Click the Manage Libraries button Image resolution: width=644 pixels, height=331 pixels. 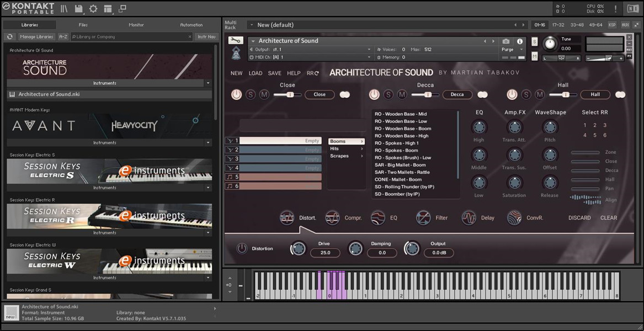coord(36,37)
